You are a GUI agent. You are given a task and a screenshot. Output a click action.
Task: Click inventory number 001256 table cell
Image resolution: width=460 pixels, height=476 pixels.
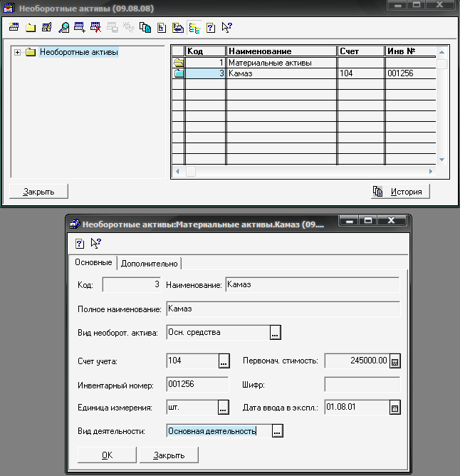coord(411,73)
